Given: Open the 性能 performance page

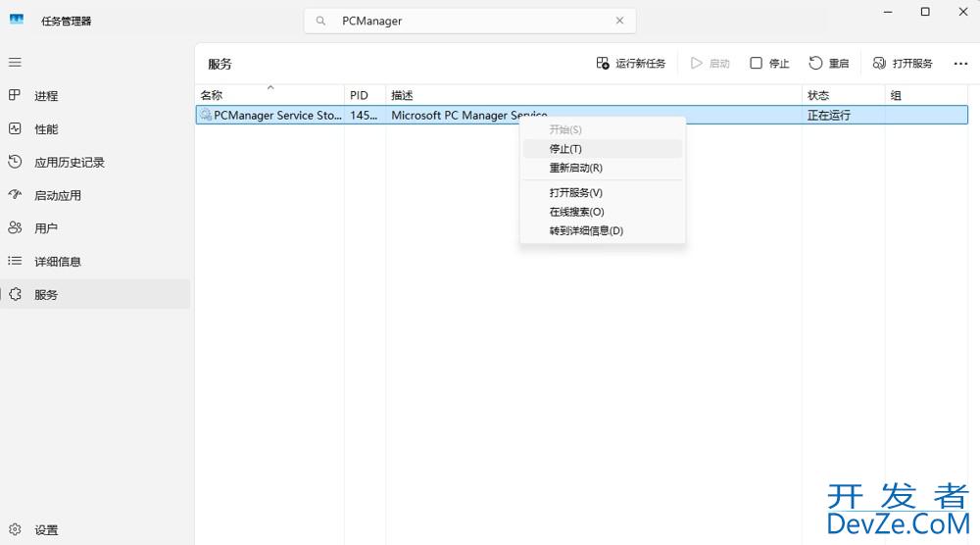Looking at the screenshot, I should (x=95, y=128).
